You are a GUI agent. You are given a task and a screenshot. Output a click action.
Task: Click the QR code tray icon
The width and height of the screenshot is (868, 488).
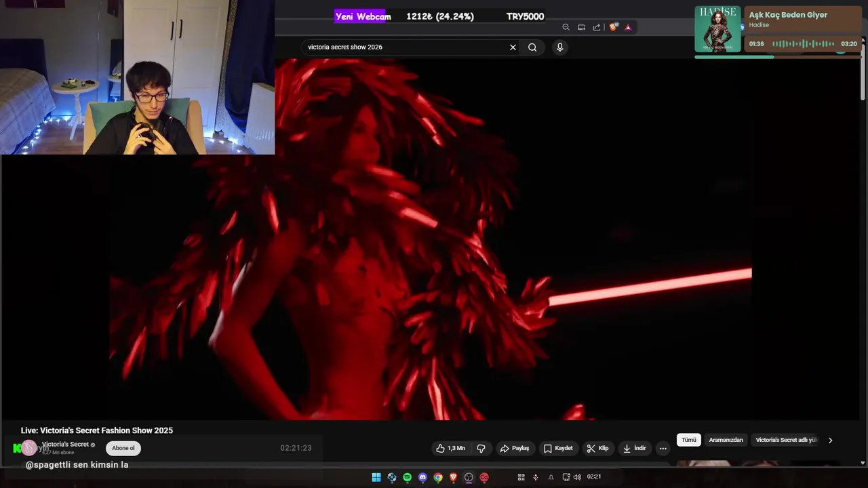point(521,477)
